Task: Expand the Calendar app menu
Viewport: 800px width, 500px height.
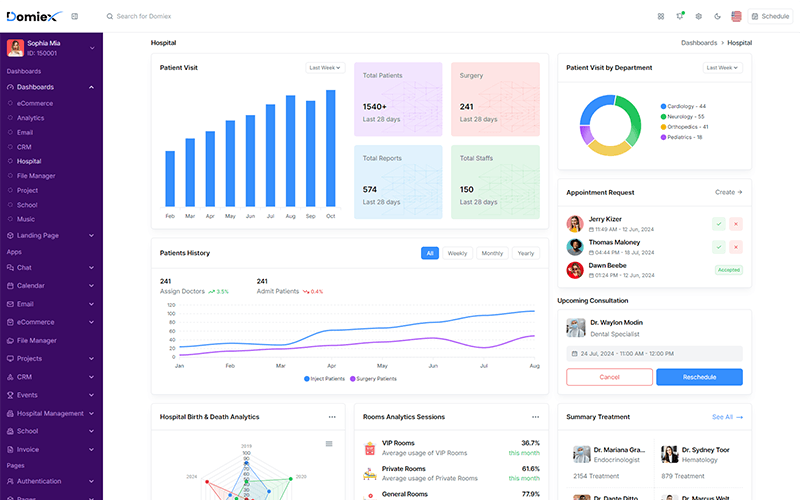Action: coord(51,286)
